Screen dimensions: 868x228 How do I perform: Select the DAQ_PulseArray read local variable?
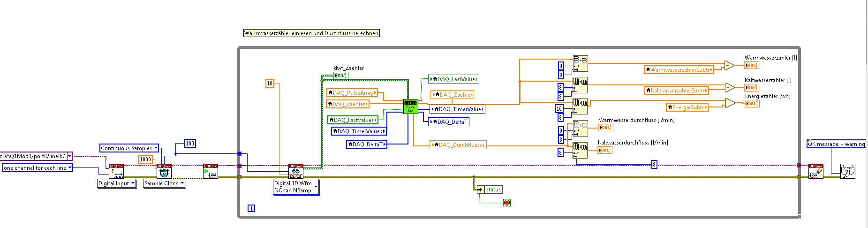tap(352, 93)
